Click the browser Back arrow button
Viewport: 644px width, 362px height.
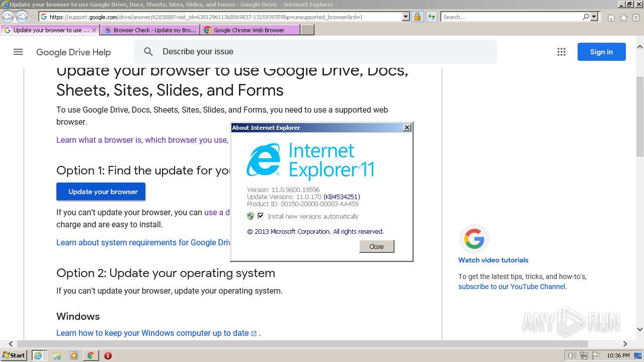pyautogui.click(x=8, y=17)
